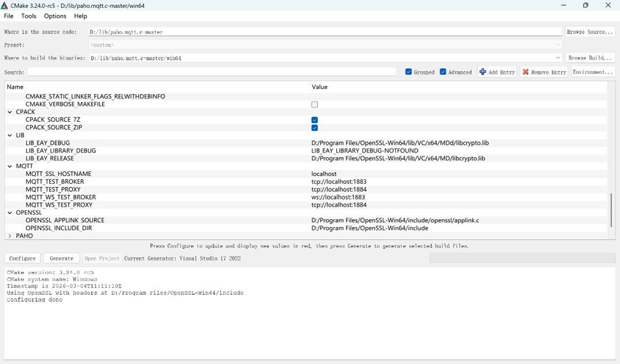The width and height of the screenshot is (620, 364).
Task: Click MQTT_TEST_PROXY value tcp://localhost:1884
Action: coord(339,190)
